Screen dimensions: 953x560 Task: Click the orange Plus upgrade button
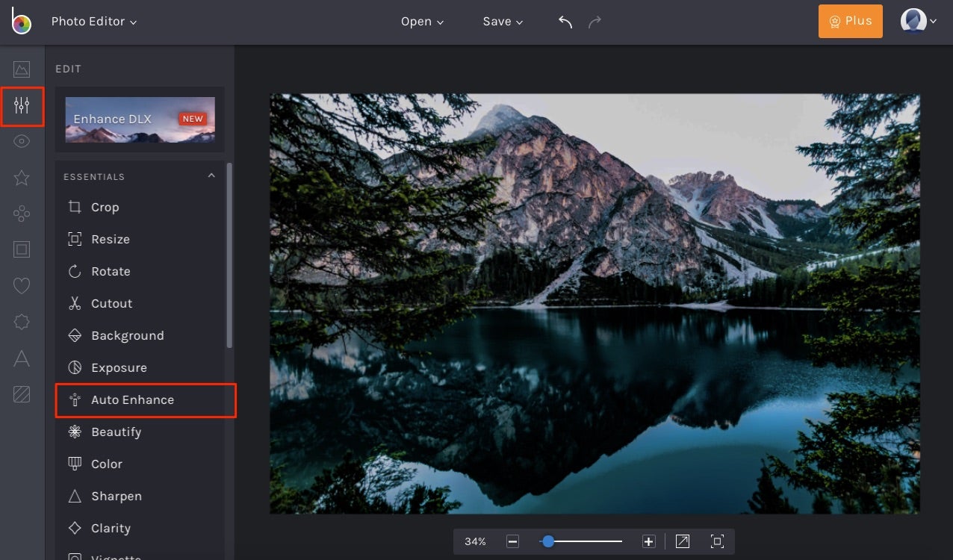[x=850, y=22]
